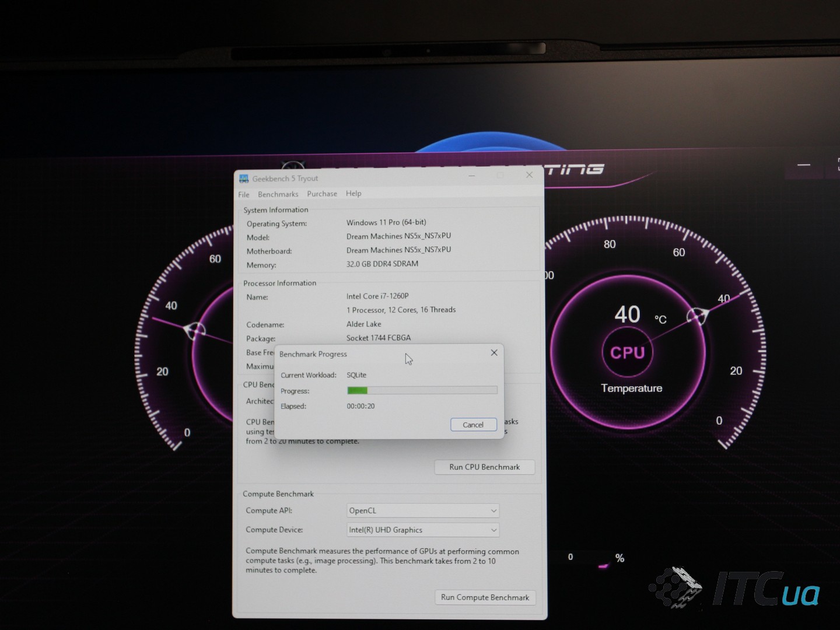840x630 pixels.
Task: Click the 'Alder Lake' codename value
Action: pos(363,324)
